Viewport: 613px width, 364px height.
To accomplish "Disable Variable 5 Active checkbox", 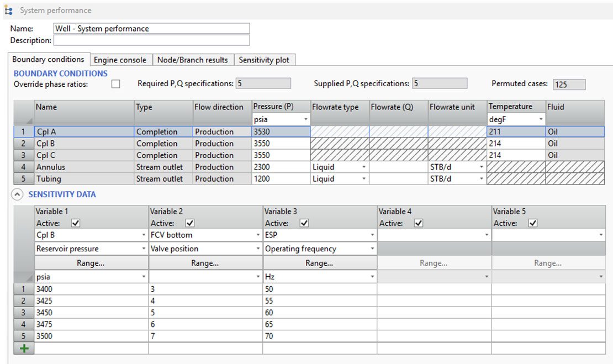I will tap(533, 223).
